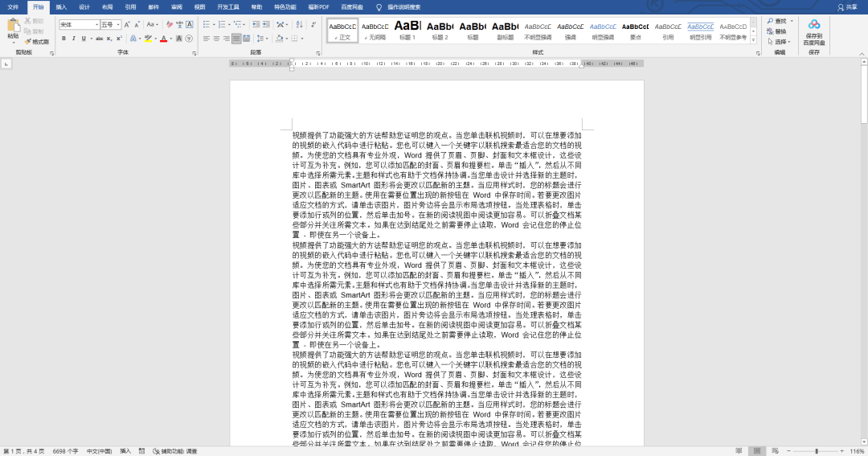Click the yellow text highlight color button
The image size is (868, 456).
tap(148, 39)
